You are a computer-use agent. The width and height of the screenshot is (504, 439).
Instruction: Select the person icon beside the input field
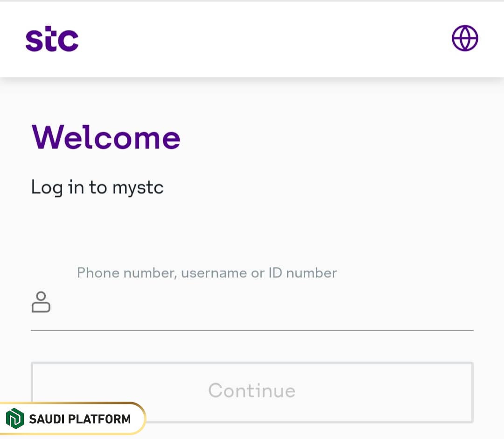(x=41, y=302)
